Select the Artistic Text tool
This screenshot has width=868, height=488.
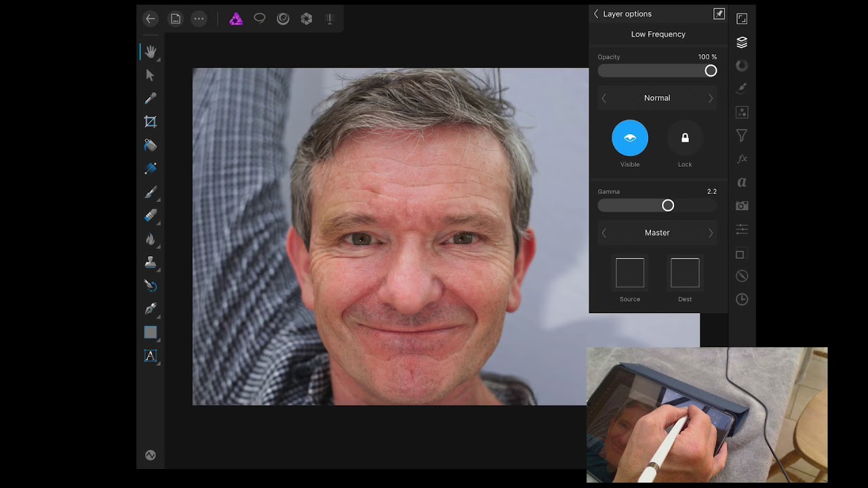[151, 356]
